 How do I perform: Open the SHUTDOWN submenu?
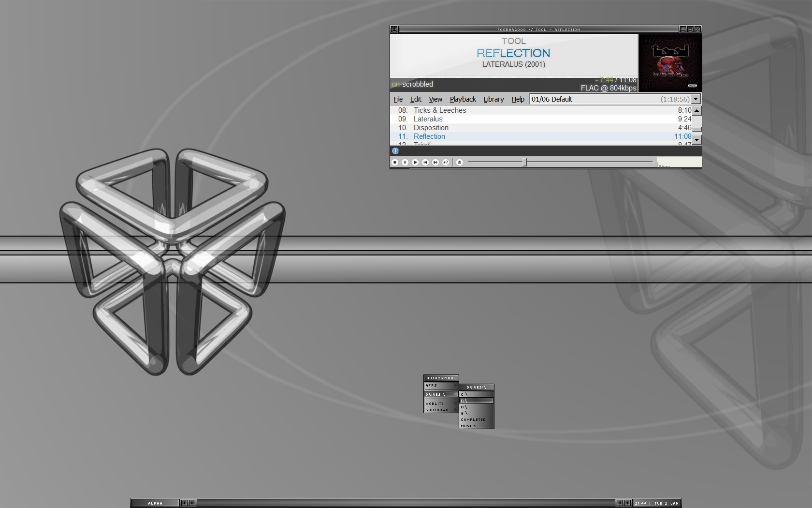coord(441,410)
